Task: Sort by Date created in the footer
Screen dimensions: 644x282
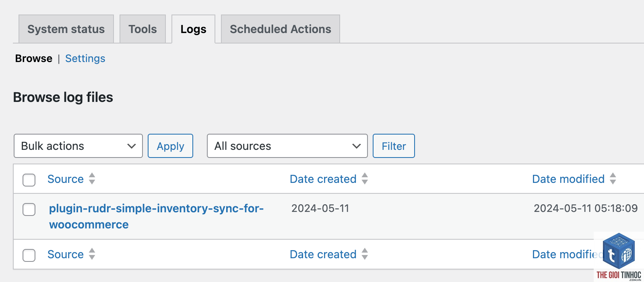Action: 323,254
